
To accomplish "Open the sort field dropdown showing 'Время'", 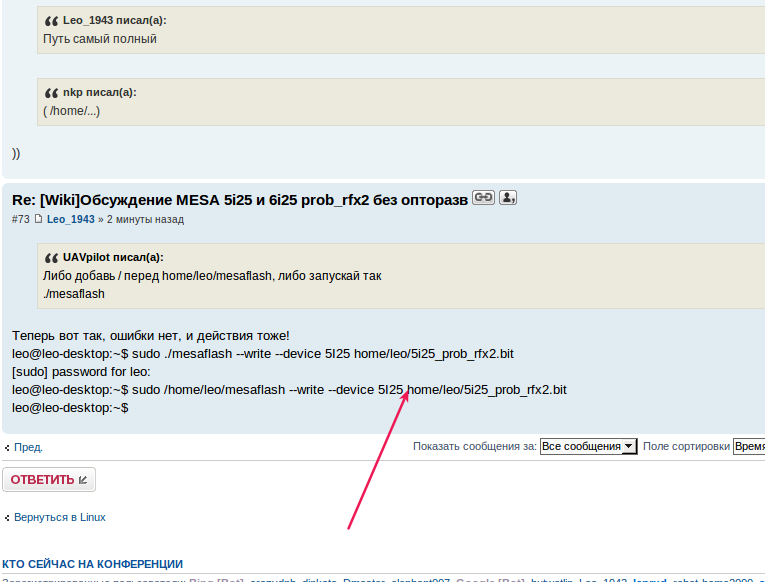I will 749,446.
